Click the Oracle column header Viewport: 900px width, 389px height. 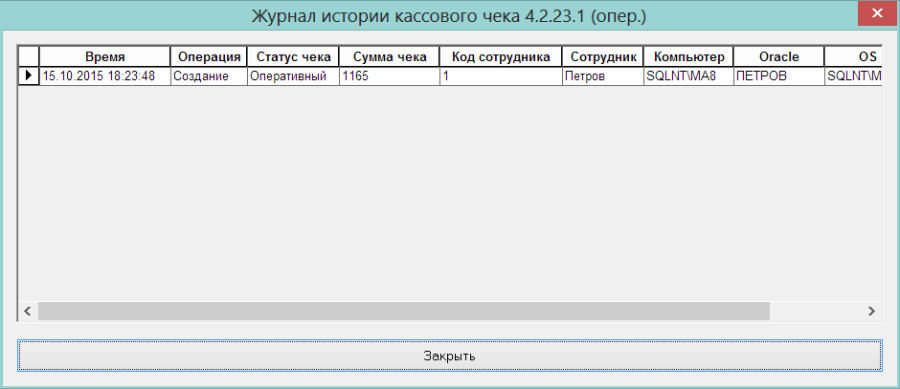click(779, 57)
